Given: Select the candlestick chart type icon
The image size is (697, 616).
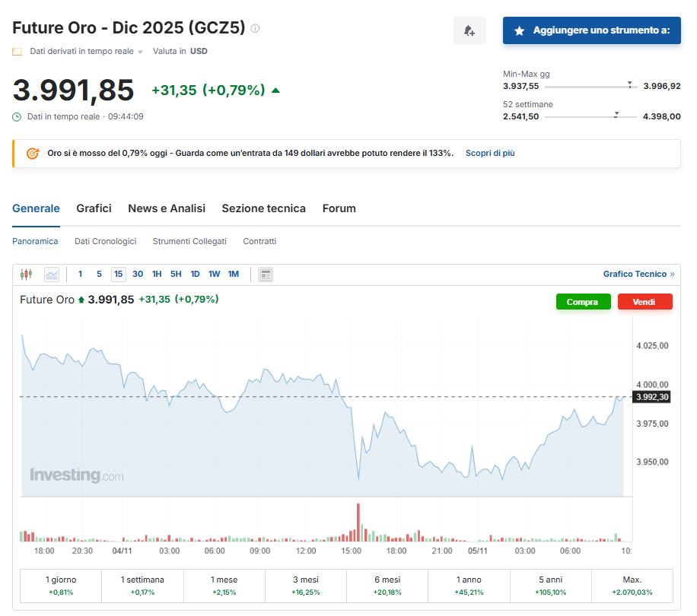Looking at the screenshot, I should pyautogui.click(x=26, y=275).
